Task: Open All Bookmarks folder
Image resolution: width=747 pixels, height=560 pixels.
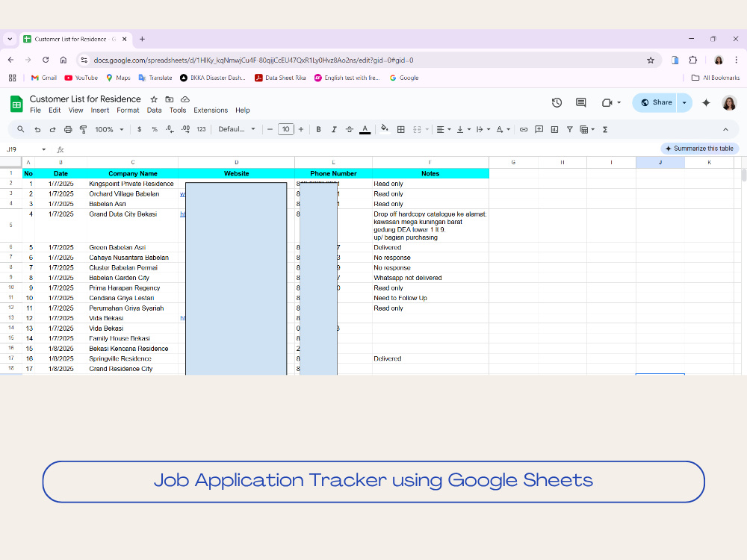Action: tap(716, 78)
